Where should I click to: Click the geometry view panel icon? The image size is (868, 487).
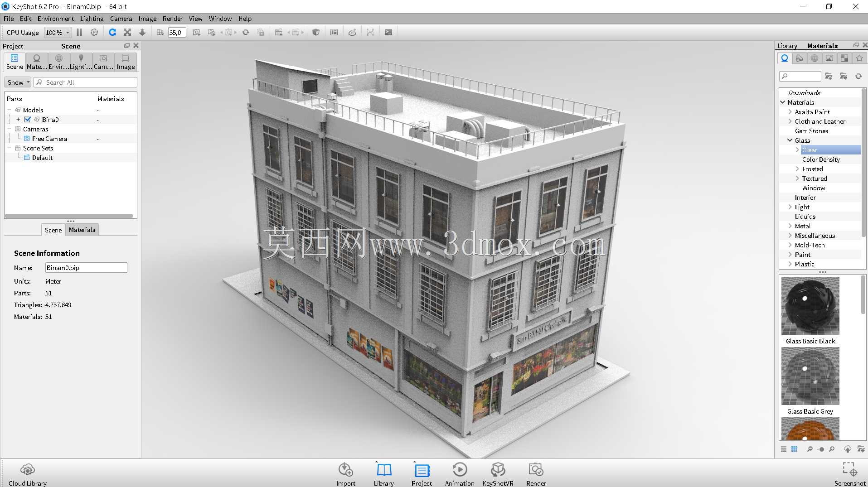coord(334,32)
